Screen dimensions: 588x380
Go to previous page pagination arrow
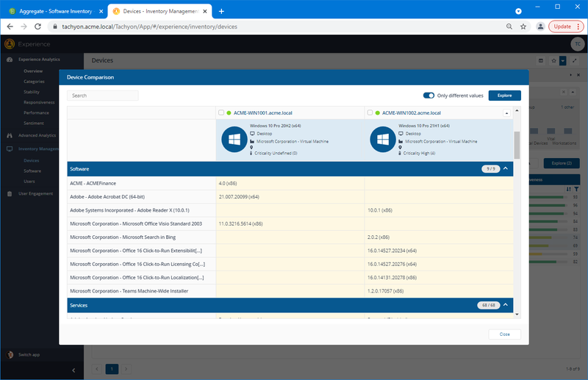tap(97, 369)
